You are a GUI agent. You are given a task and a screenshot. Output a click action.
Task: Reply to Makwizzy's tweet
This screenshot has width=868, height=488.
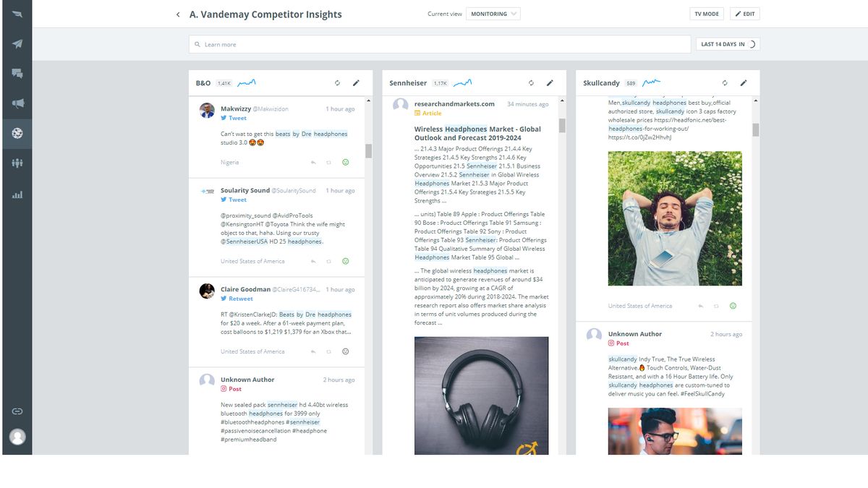[x=313, y=163]
